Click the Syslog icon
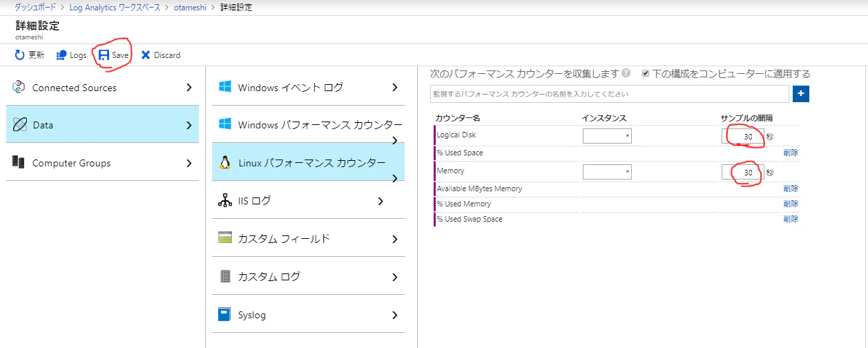The width and height of the screenshot is (868, 348). click(224, 314)
